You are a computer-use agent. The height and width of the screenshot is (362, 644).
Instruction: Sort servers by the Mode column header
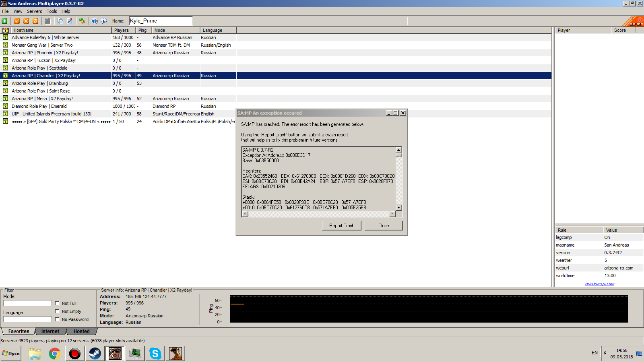click(x=175, y=30)
